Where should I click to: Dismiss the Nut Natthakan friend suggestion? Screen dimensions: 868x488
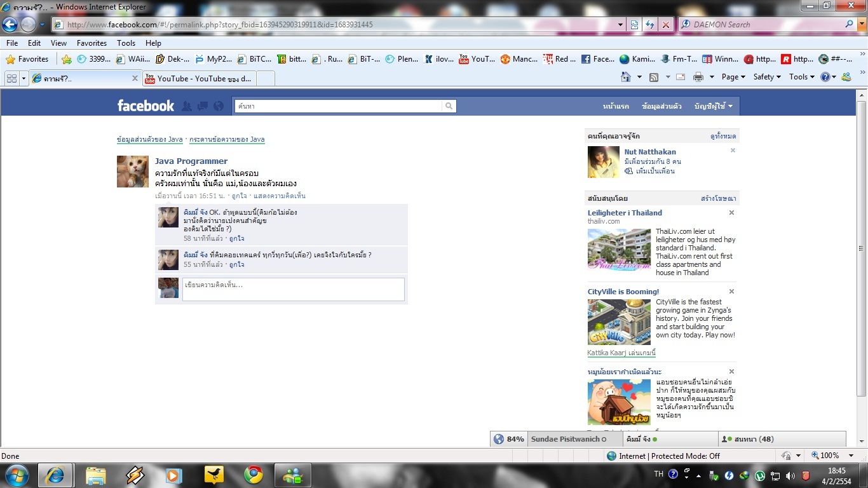tap(733, 151)
